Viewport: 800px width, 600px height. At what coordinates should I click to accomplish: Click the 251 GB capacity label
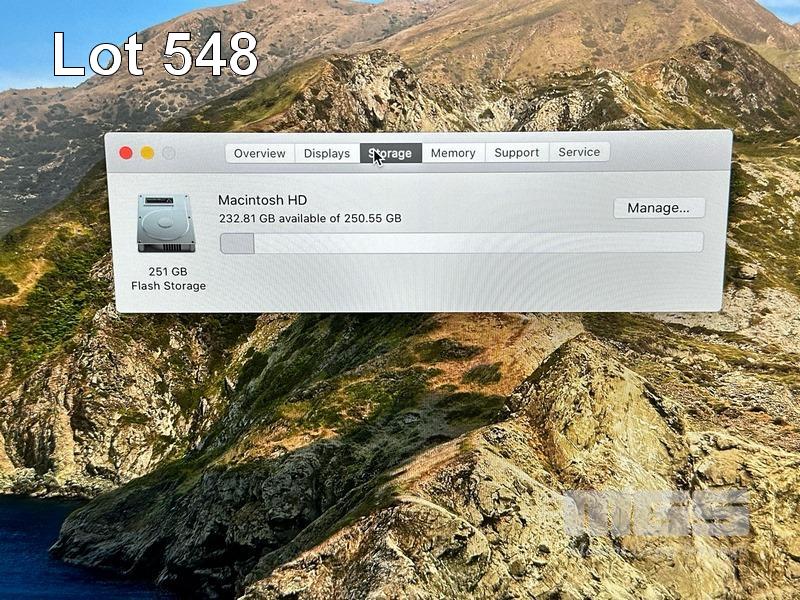click(168, 271)
